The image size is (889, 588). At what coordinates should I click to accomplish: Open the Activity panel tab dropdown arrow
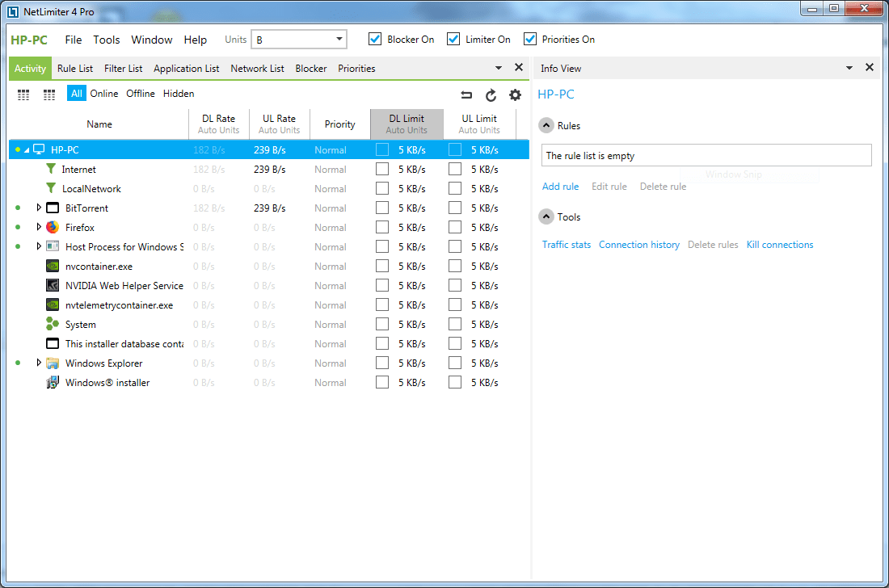(x=499, y=68)
